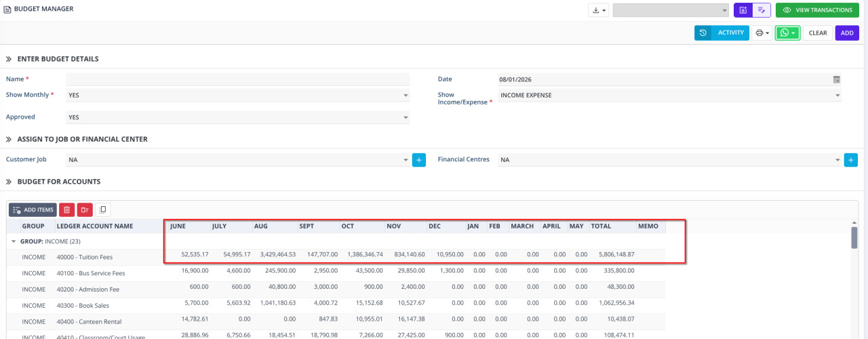Image resolution: width=868 pixels, height=339 pixels.
Task: Open the date calendar picker
Action: pyautogui.click(x=836, y=79)
